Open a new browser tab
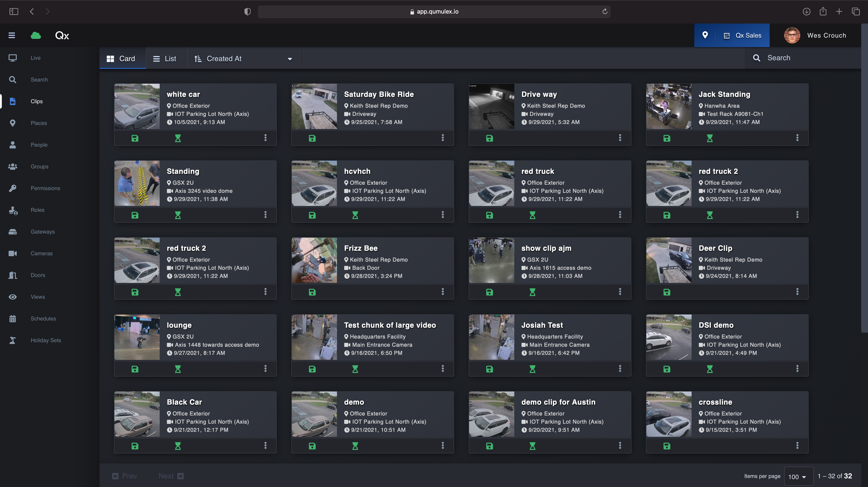Screen dimensions: 868x487 pos(839,12)
